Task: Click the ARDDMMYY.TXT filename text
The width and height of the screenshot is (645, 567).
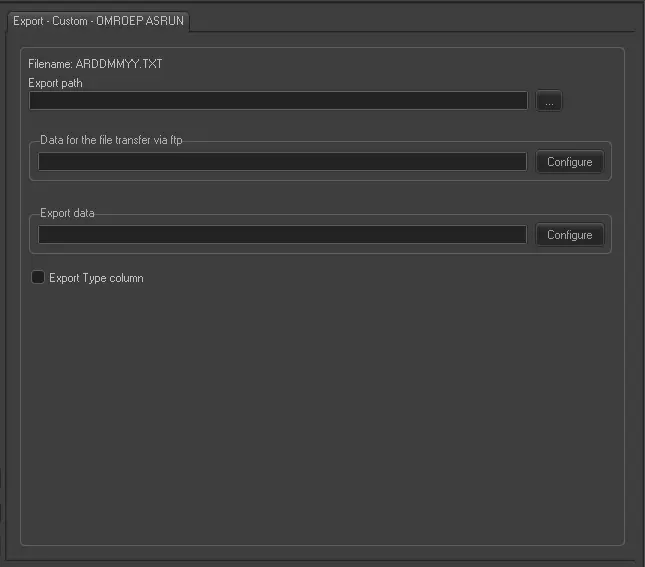Action: pos(119,64)
